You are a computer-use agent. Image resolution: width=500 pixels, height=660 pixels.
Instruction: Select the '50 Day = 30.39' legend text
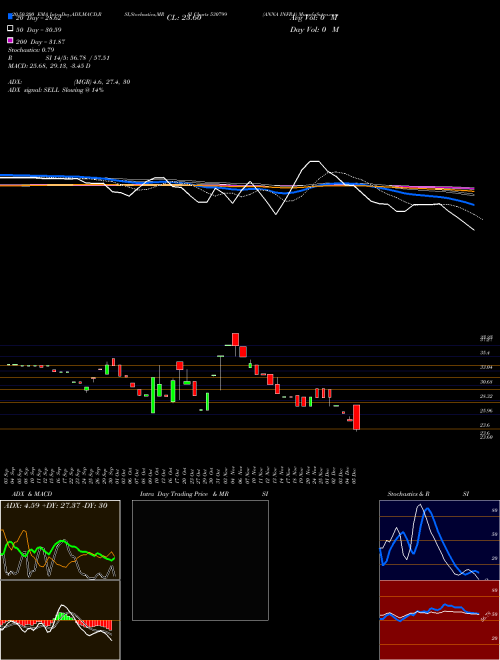click(39, 30)
